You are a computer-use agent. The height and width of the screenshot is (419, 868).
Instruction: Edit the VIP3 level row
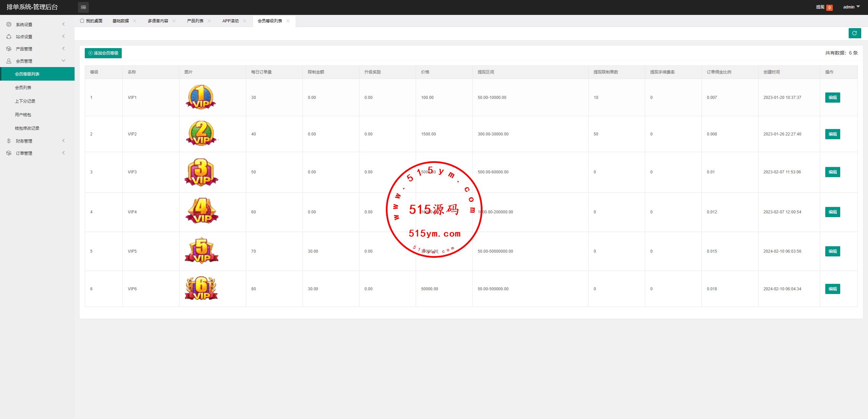[x=832, y=172]
